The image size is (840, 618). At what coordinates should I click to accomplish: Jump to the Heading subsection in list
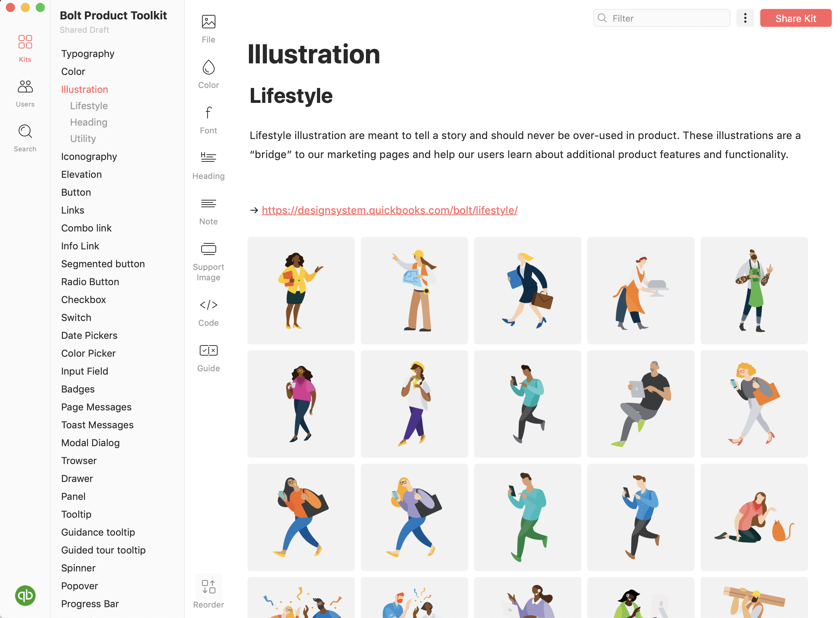tap(89, 122)
